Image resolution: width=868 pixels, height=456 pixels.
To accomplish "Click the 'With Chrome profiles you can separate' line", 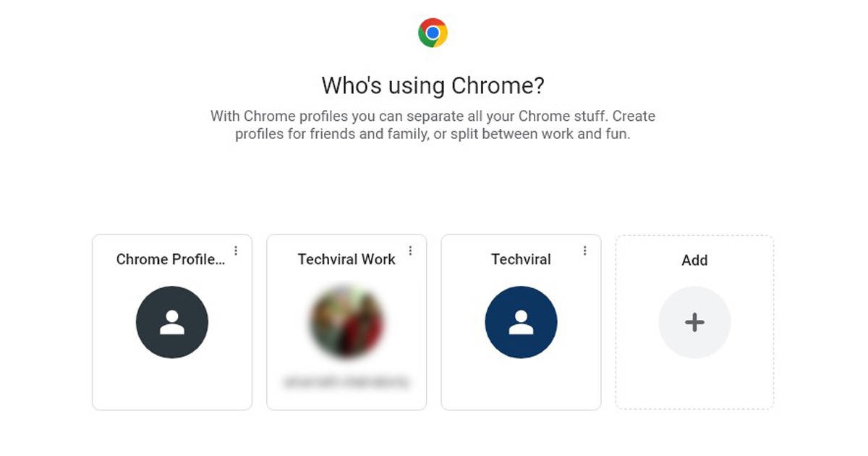I will pyautogui.click(x=433, y=116).
